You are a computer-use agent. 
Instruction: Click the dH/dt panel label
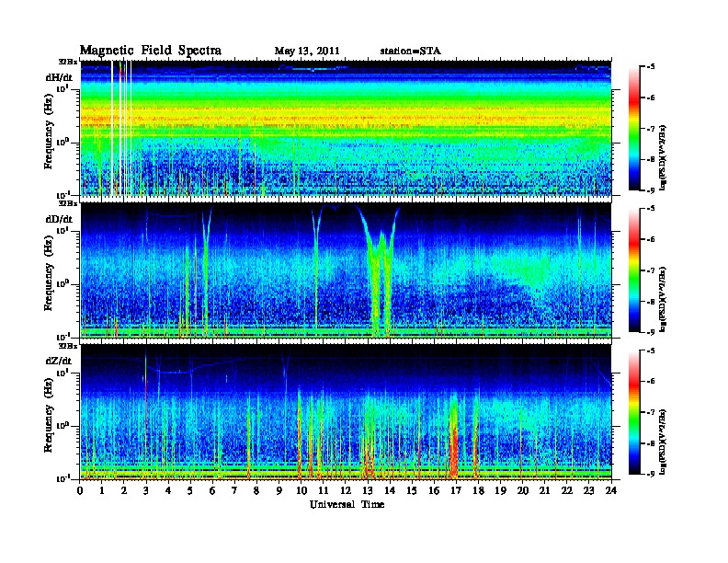point(59,77)
